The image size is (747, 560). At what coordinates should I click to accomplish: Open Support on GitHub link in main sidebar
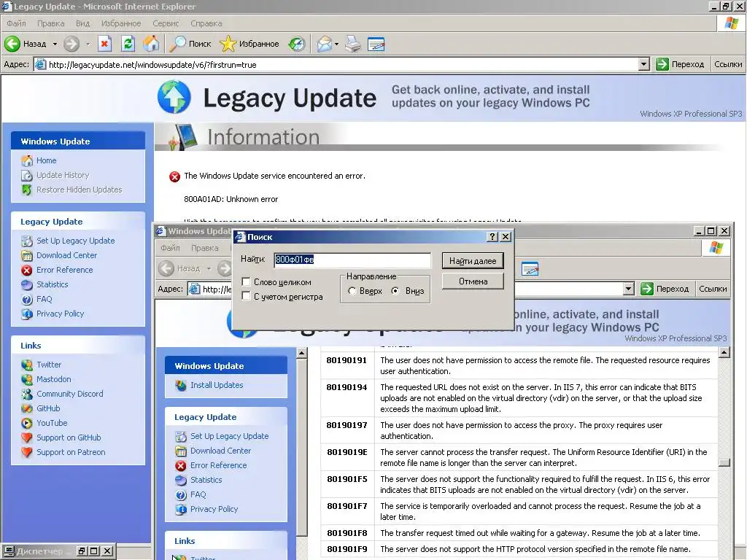coord(69,437)
